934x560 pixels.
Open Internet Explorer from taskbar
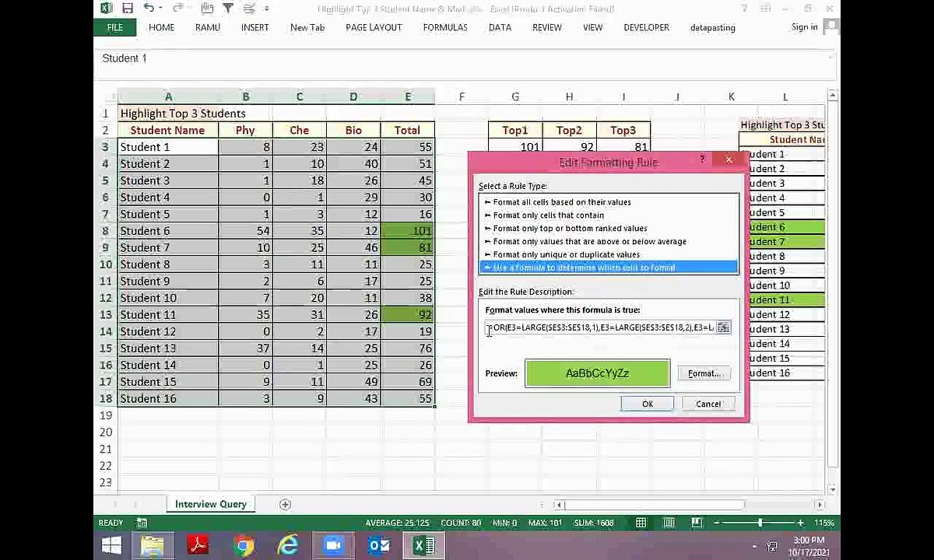tap(289, 546)
